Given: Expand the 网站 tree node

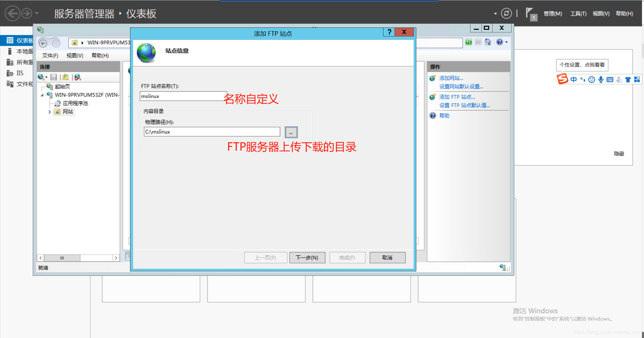Looking at the screenshot, I should coord(50,112).
